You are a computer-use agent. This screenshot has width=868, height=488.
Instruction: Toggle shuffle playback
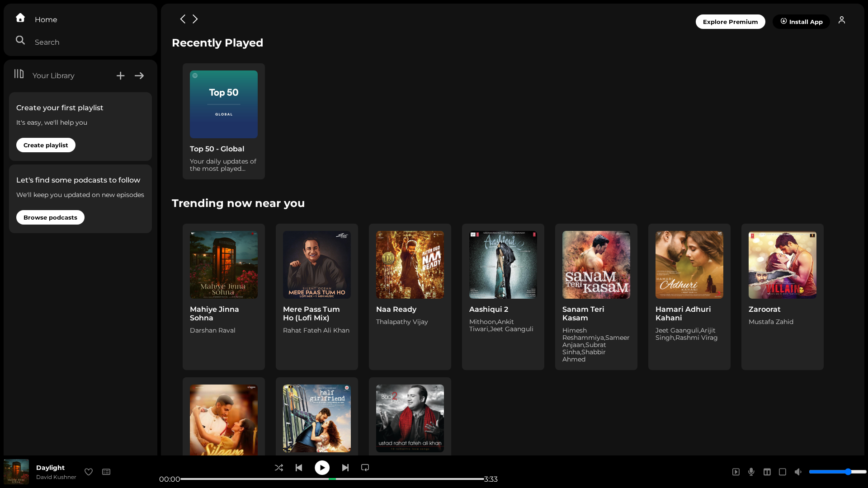click(279, 468)
